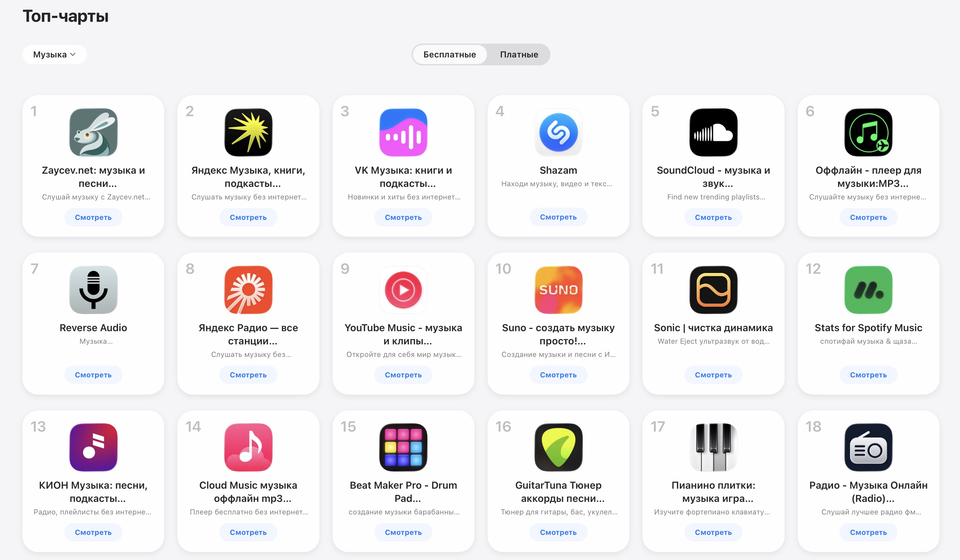Click the Пианино плитки keys thumbnail

713,447
